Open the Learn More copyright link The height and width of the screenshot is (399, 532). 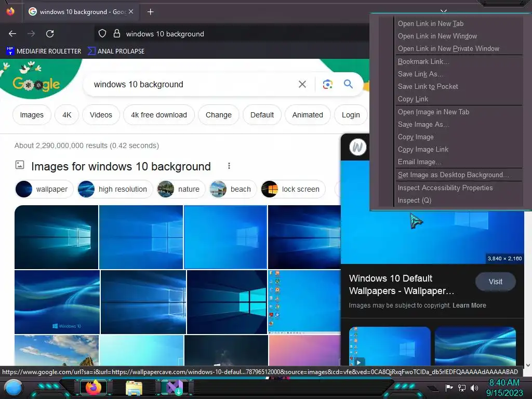[x=469, y=305]
